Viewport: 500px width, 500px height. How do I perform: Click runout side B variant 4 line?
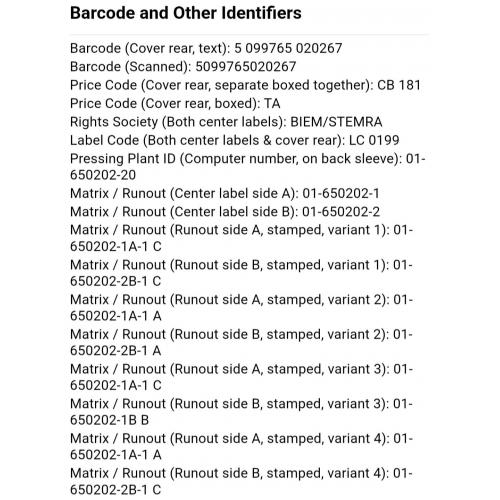(242, 481)
